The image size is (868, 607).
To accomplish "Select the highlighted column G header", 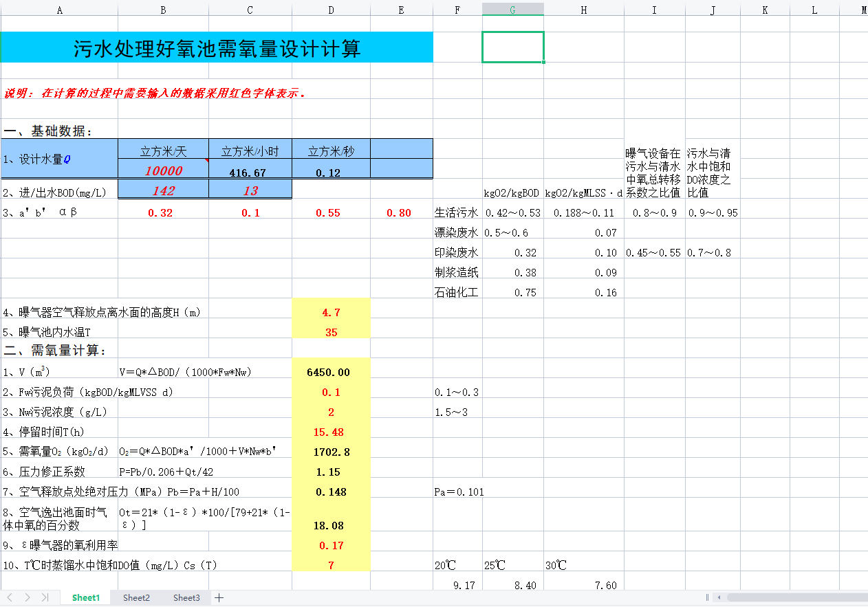I will (x=512, y=10).
